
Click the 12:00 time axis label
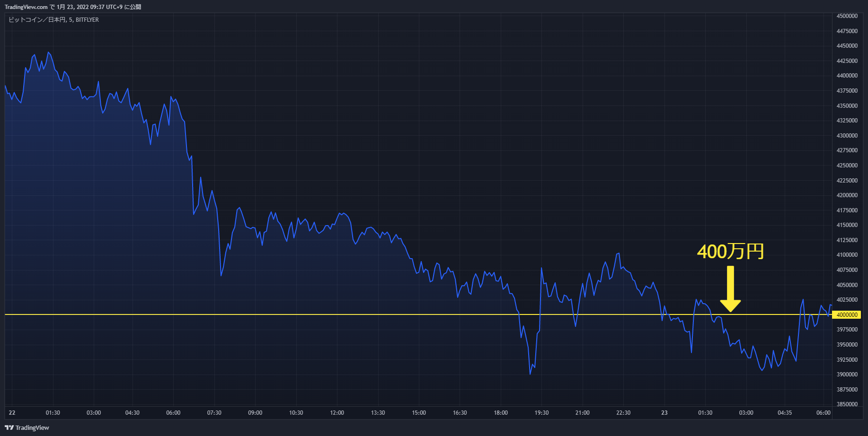click(337, 413)
